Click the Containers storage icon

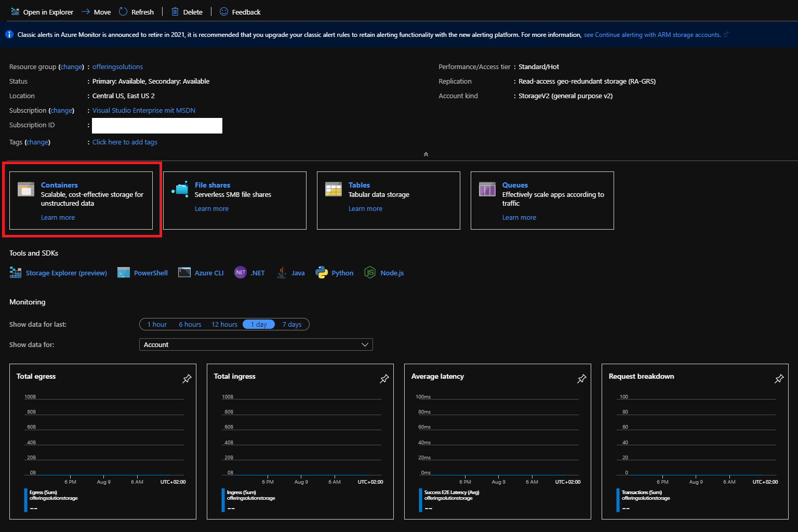pyautogui.click(x=26, y=189)
